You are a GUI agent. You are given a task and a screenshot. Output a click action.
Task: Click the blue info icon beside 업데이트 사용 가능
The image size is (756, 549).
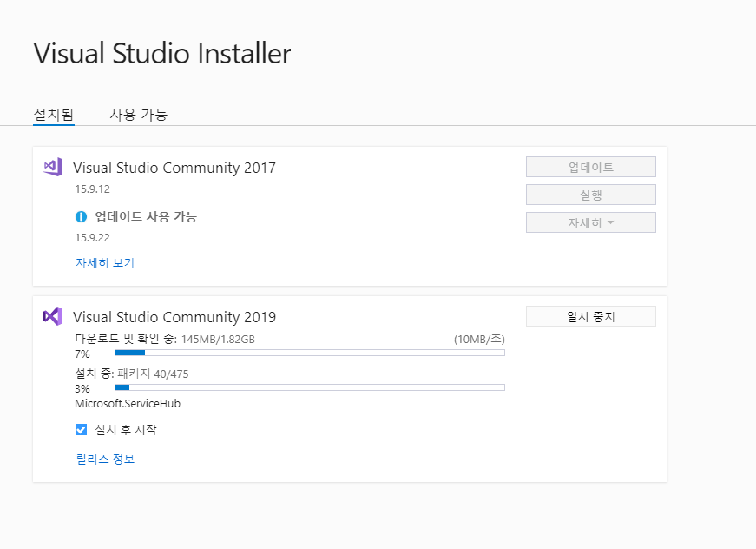click(81, 217)
